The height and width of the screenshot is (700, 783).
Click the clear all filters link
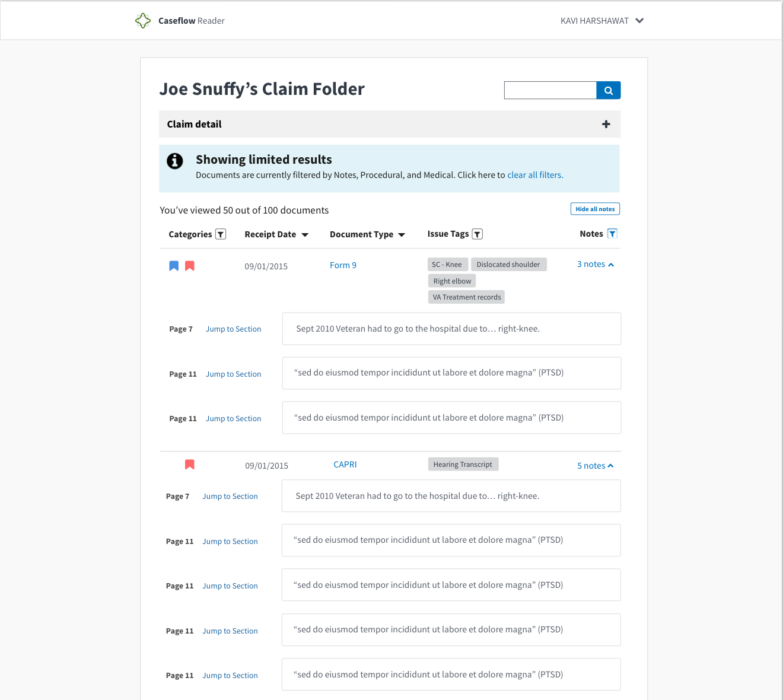point(535,175)
